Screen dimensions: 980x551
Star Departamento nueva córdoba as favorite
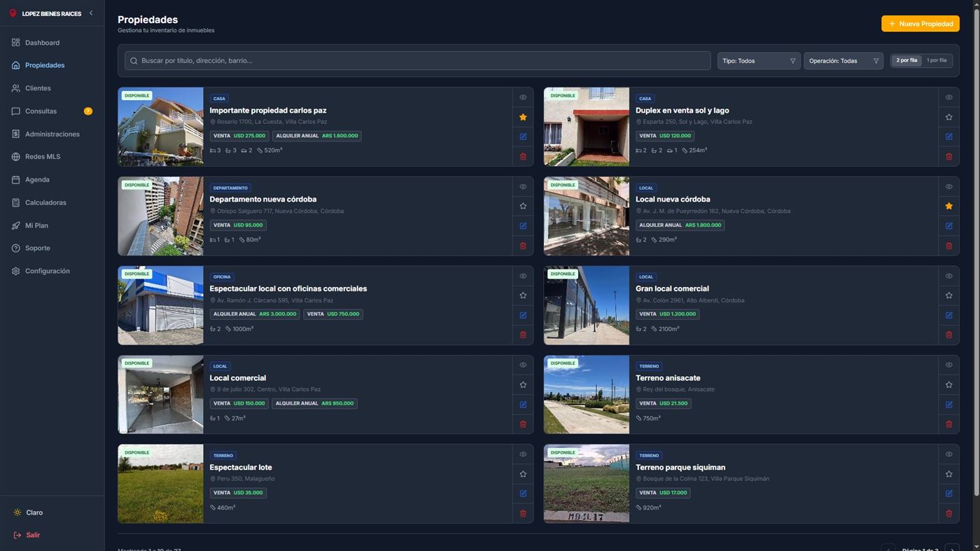[x=523, y=206]
